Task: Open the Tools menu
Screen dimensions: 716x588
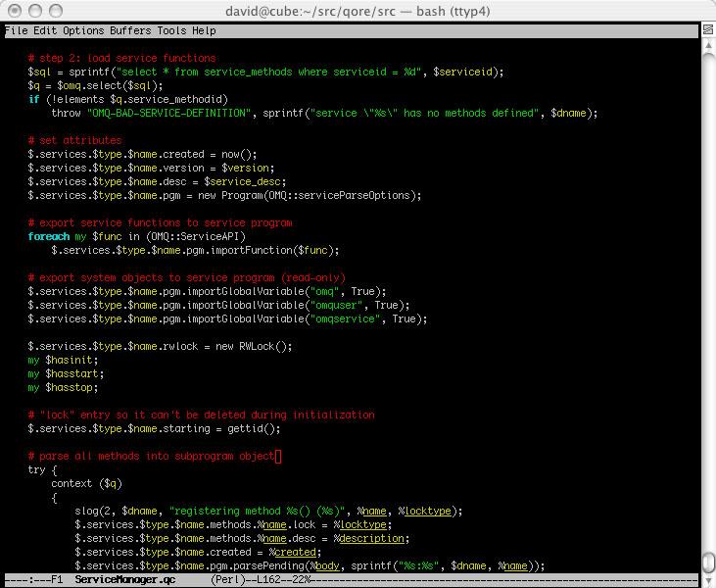Action: coord(171,30)
